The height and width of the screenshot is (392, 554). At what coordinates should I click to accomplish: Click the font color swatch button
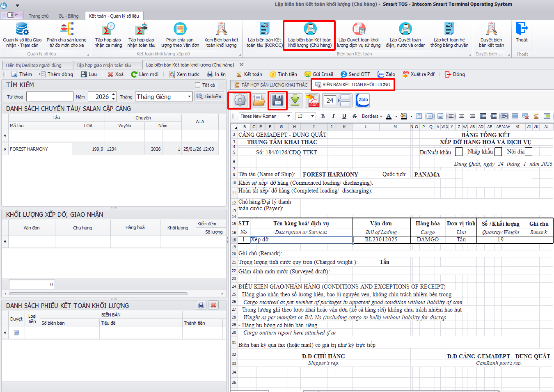(389, 116)
